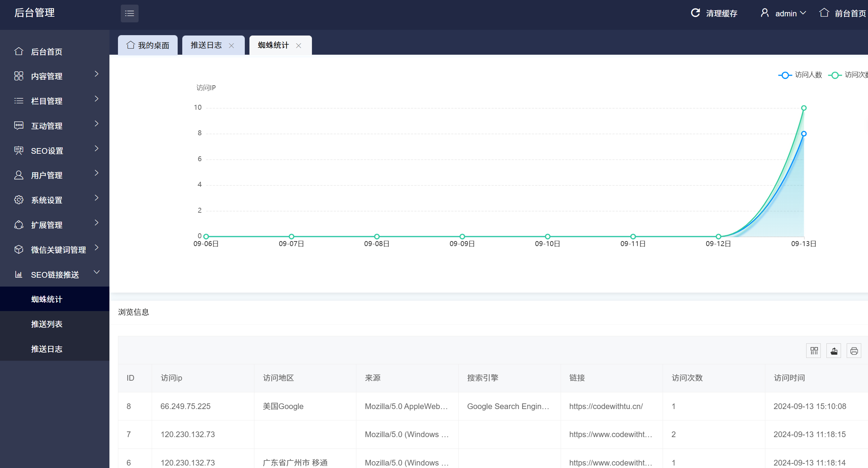The width and height of the screenshot is (868, 468).
Task: Expand the 内容管理 menu arrow
Action: click(x=96, y=74)
